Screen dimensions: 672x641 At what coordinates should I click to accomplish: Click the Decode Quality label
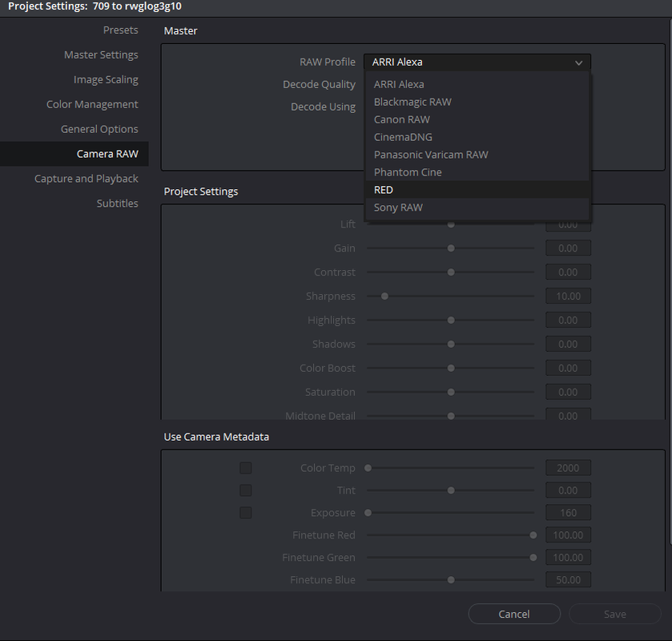pos(319,84)
